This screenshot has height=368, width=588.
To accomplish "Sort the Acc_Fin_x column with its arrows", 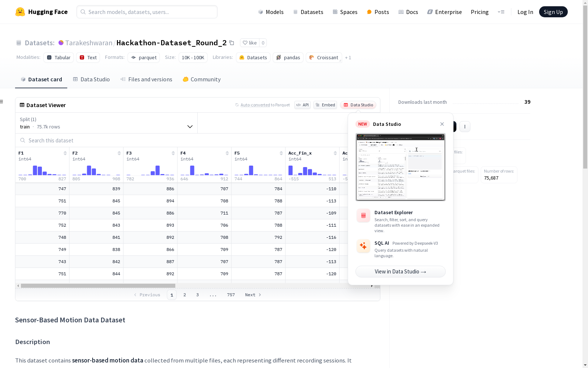I will [x=335, y=153].
